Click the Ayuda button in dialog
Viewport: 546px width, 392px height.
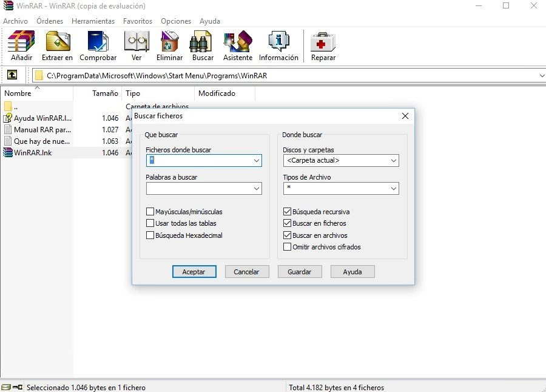tap(352, 271)
